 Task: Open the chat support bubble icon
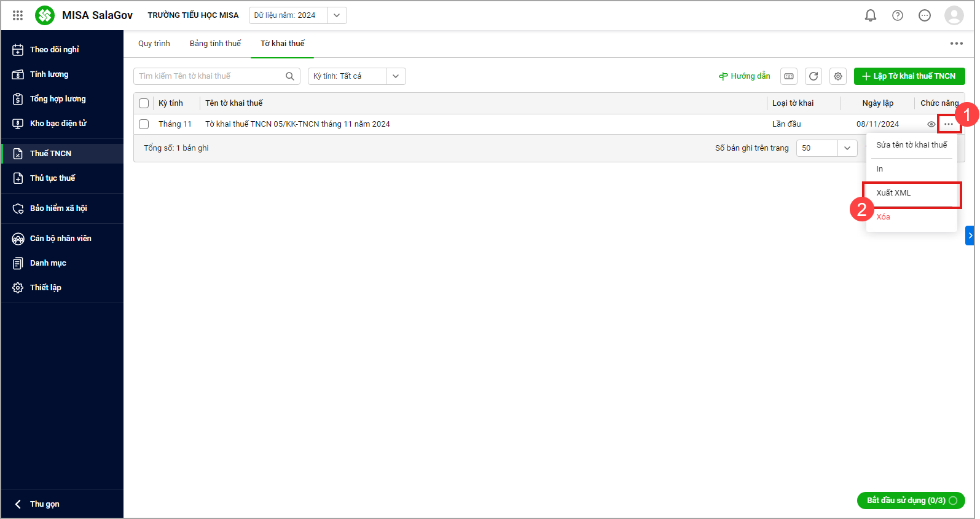pyautogui.click(x=924, y=15)
